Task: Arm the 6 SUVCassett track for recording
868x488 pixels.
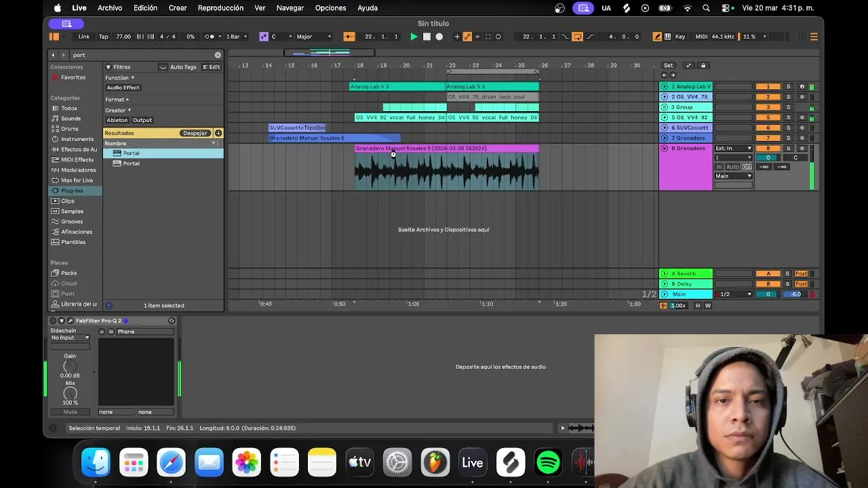Action: [x=802, y=127]
